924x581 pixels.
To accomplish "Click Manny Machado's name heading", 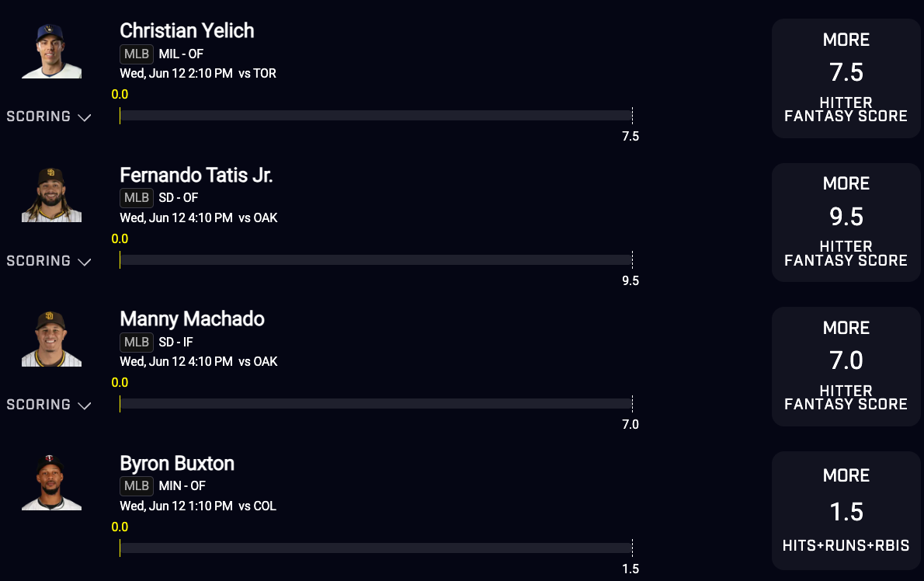I will pos(192,319).
